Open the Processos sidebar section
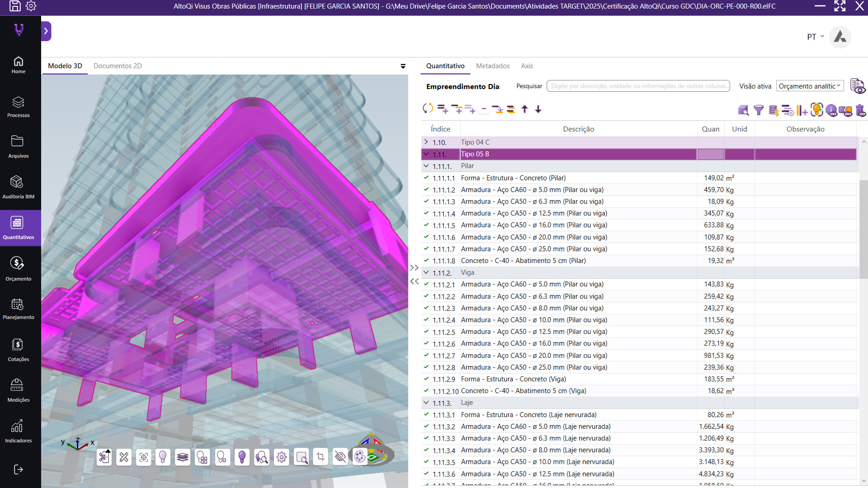 pos(18,107)
